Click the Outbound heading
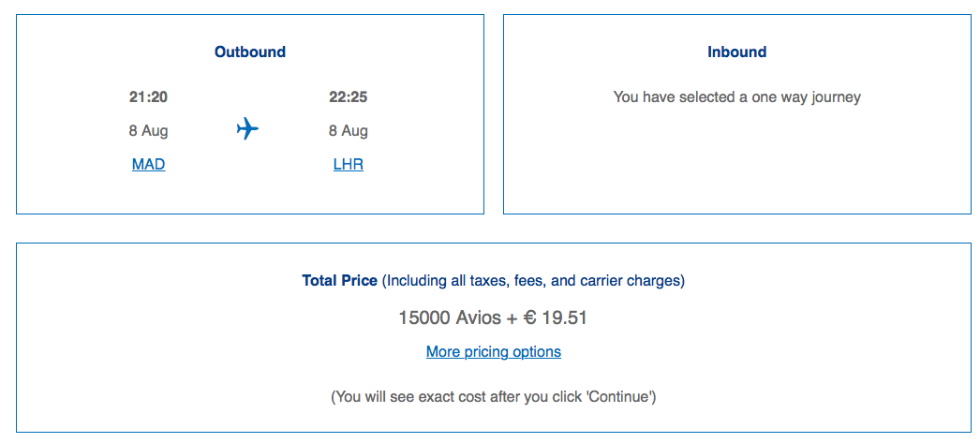This screenshot has width=980, height=443. click(x=250, y=52)
